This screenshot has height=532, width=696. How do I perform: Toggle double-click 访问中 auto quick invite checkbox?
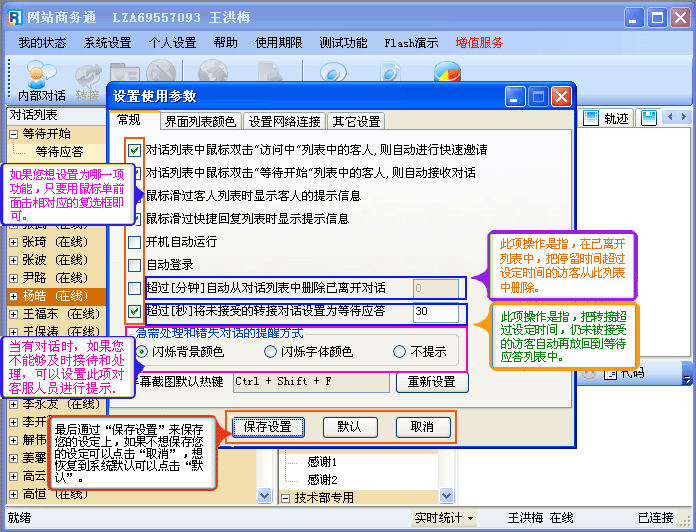coord(135,150)
